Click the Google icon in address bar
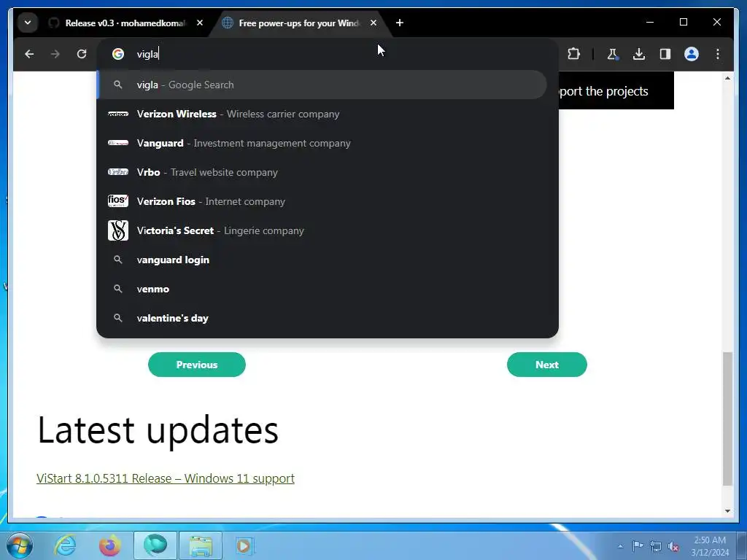The height and width of the screenshot is (560, 747). (x=118, y=54)
